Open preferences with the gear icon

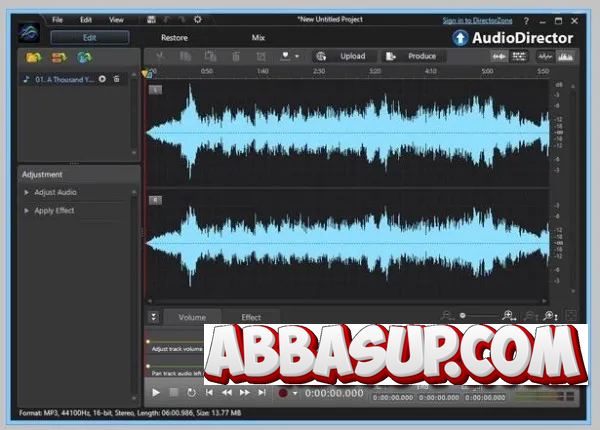click(197, 20)
